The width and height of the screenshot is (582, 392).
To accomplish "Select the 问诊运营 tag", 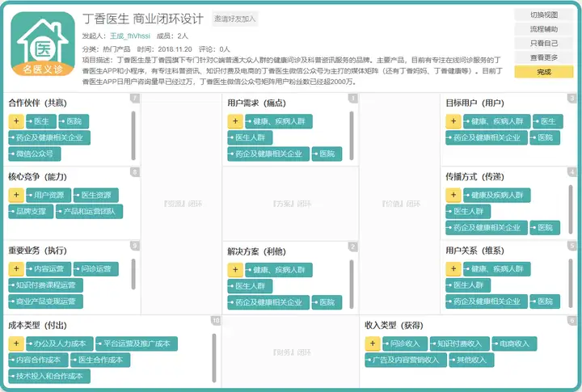I will point(95,269).
